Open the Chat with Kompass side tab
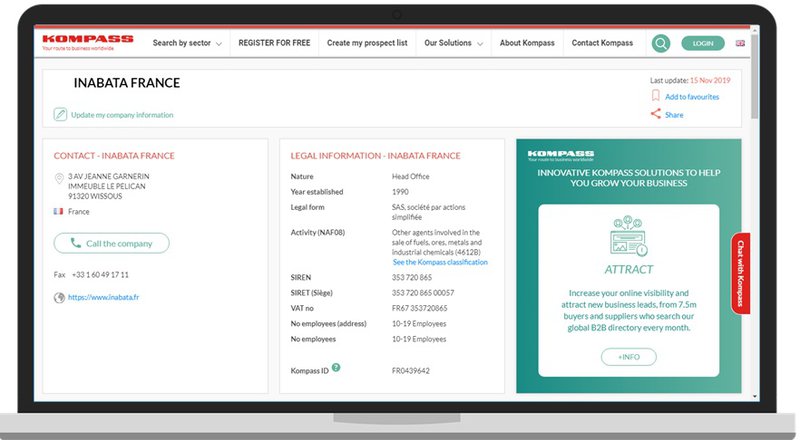The image size is (800, 440). [x=741, y=273]
